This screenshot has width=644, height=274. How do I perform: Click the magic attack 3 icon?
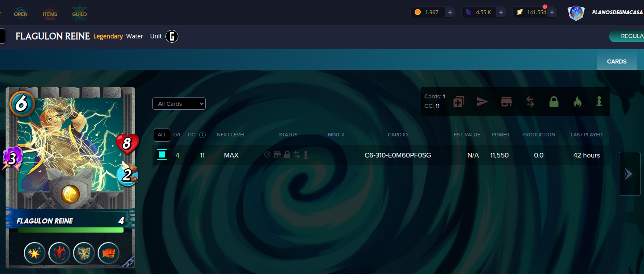pyautogui.click(x=12, y=159)
